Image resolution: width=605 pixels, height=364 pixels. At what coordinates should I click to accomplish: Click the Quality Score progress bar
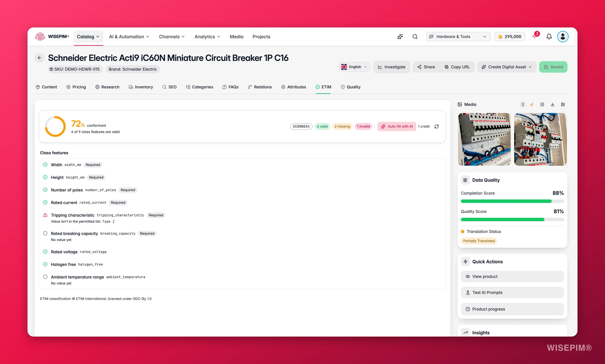point(512,219)
